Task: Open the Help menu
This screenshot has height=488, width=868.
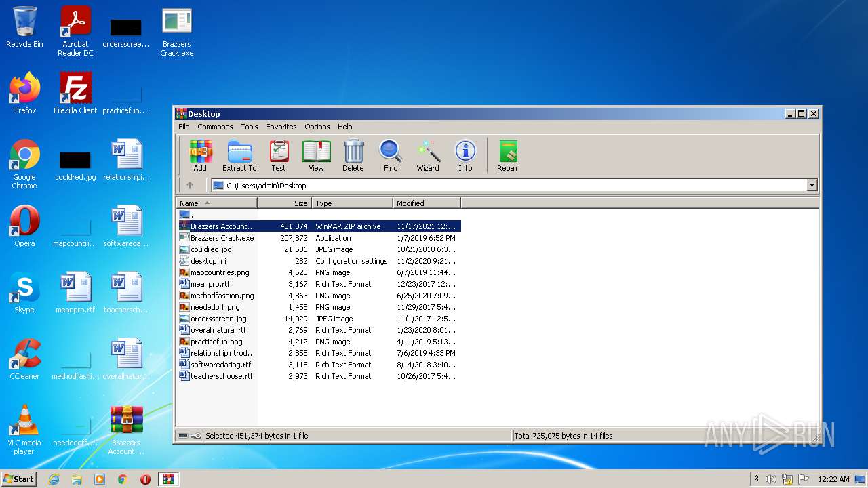Action: pos(345,127)
